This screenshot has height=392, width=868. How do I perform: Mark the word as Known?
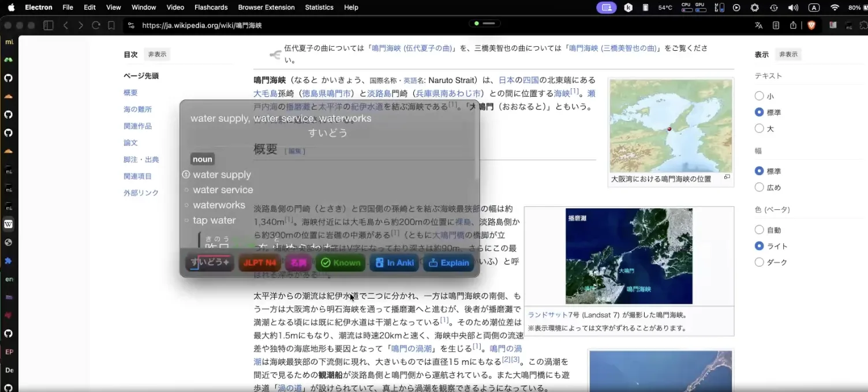click(341, 263)
